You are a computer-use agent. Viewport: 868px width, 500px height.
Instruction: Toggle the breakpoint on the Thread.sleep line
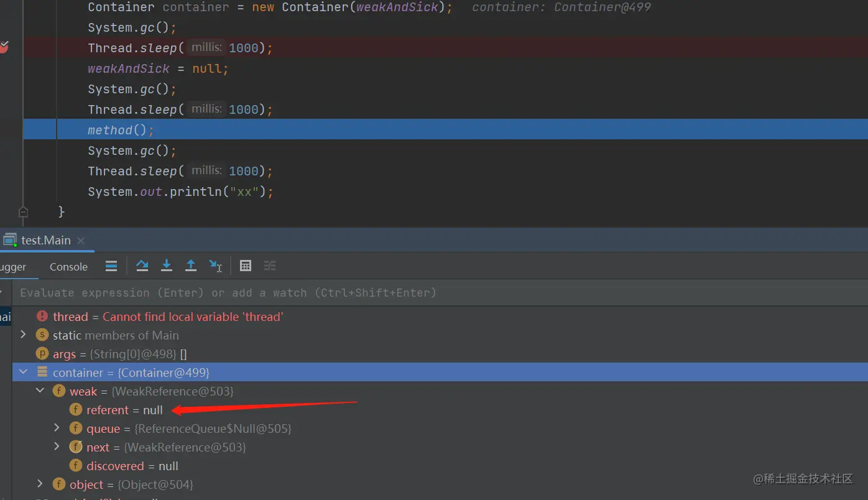[4, 47]
